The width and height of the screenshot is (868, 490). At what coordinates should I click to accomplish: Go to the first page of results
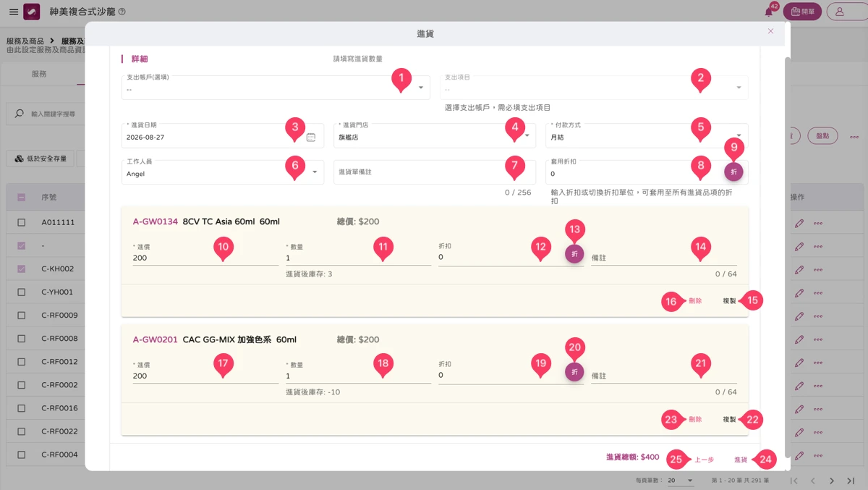[x=794, y=481]
